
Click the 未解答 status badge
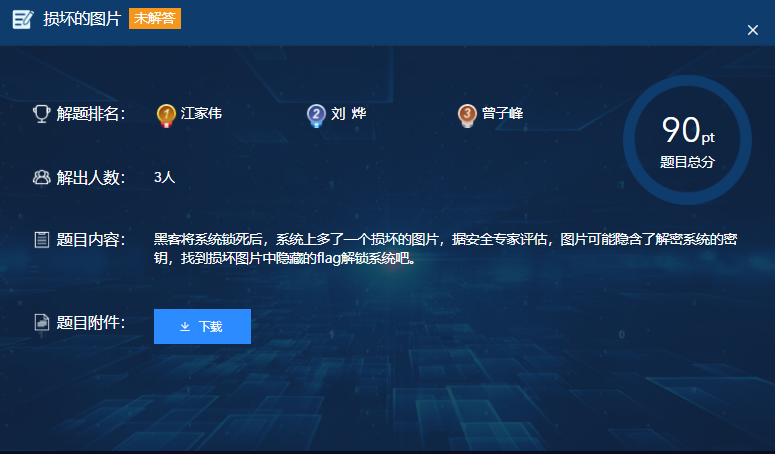pos(155,18)
